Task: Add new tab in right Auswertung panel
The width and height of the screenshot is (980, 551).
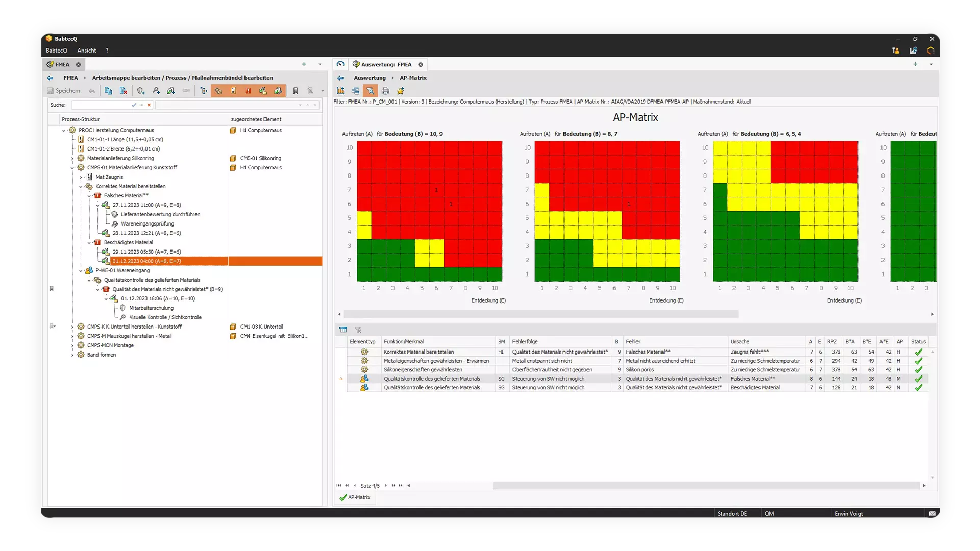Action: point(915,64)
